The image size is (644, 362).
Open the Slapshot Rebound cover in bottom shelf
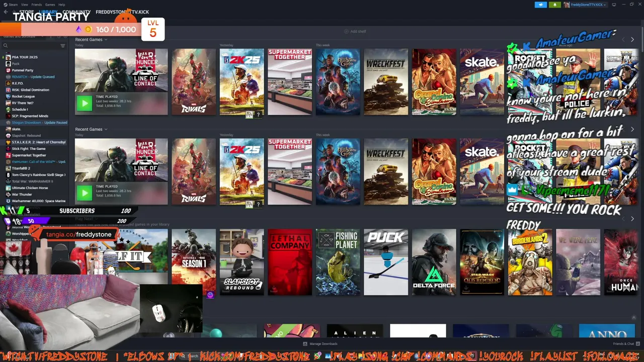pyautogui.click(x=242, y=262)
